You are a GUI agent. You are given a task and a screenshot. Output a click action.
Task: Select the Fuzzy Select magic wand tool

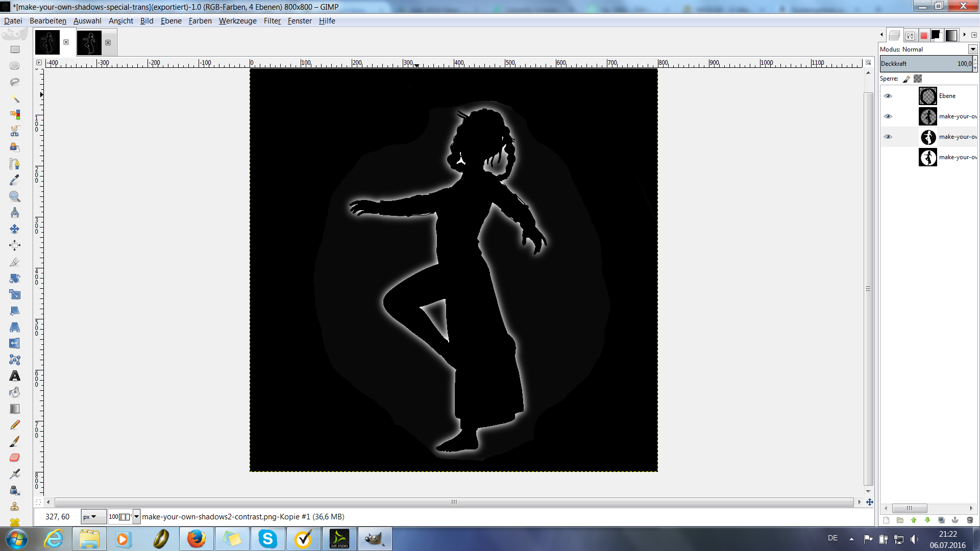coord(15,98)
